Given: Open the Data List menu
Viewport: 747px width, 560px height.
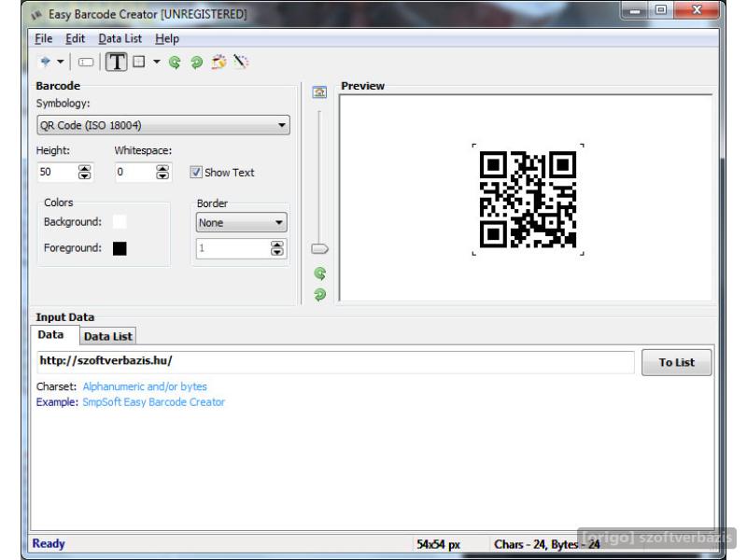Looking at the screenshot, I should [120, 38].
